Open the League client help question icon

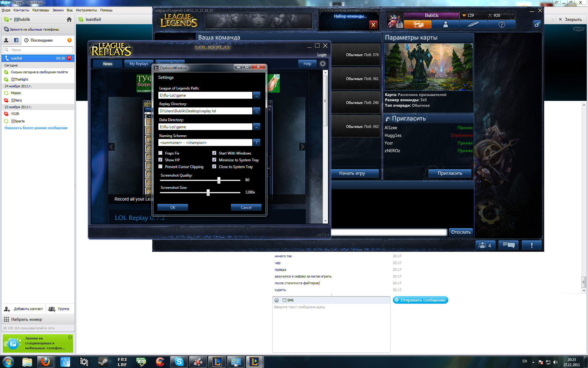tap(502, 25)
